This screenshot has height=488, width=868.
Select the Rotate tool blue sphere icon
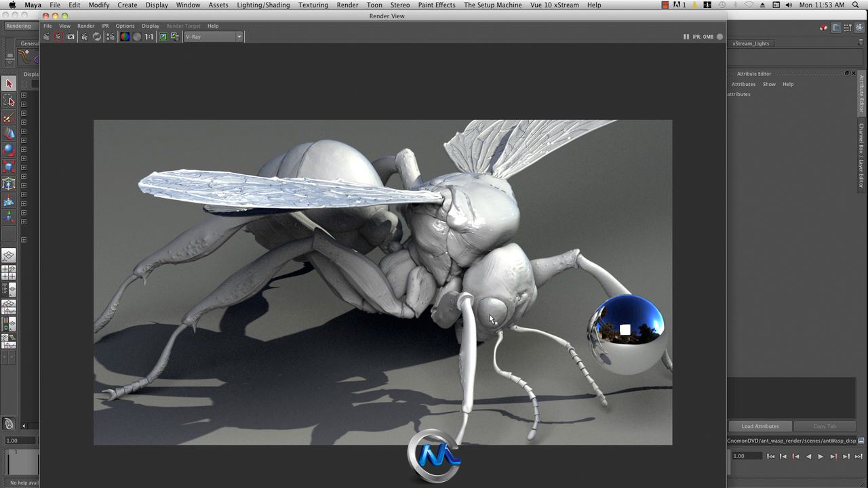[x=9, y=150]
